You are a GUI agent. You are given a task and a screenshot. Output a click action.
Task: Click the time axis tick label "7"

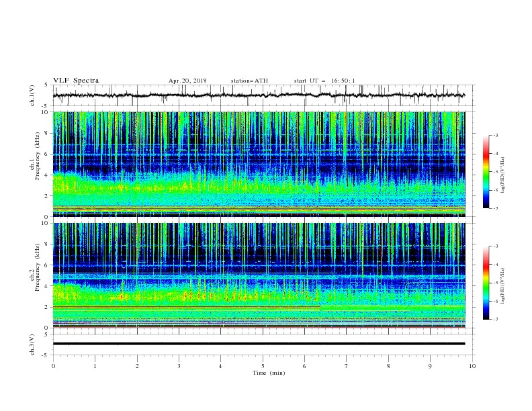click(x=347, y=366)
